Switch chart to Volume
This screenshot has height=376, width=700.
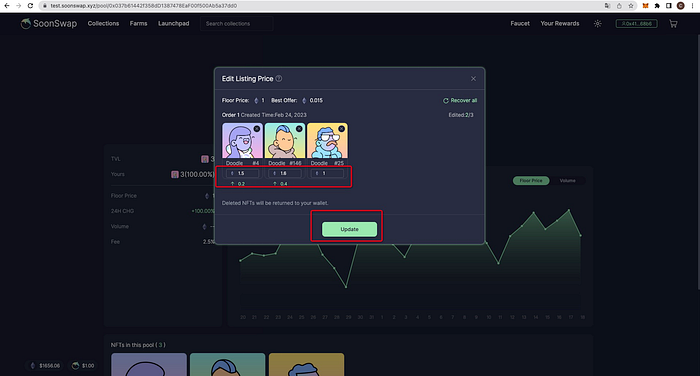pos(567,180)
